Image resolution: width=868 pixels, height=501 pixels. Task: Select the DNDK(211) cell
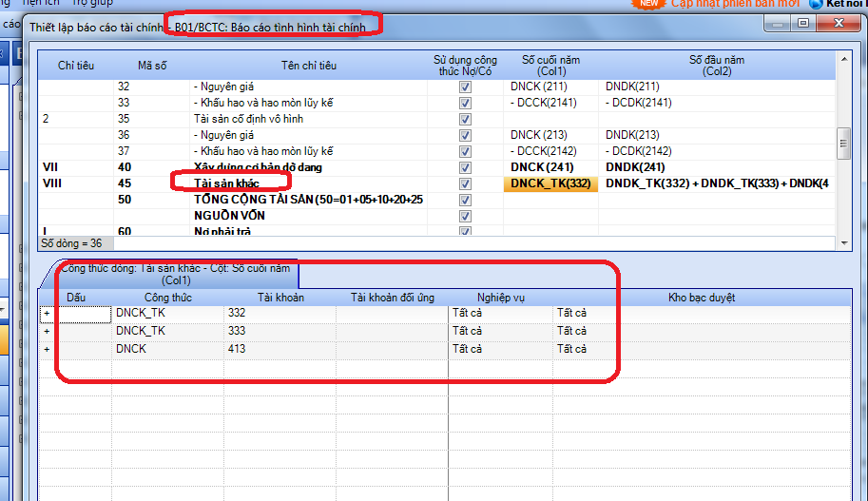pyautogui.click(x=717, y=87)
